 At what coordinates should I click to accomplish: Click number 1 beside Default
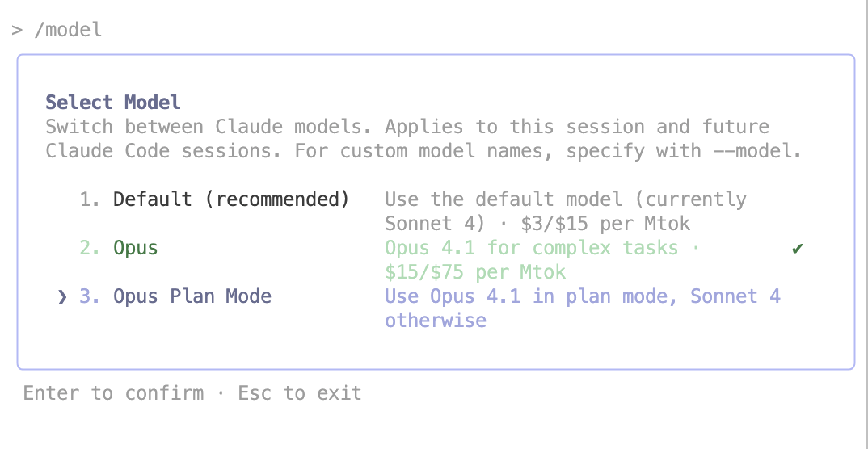point(88,199)
